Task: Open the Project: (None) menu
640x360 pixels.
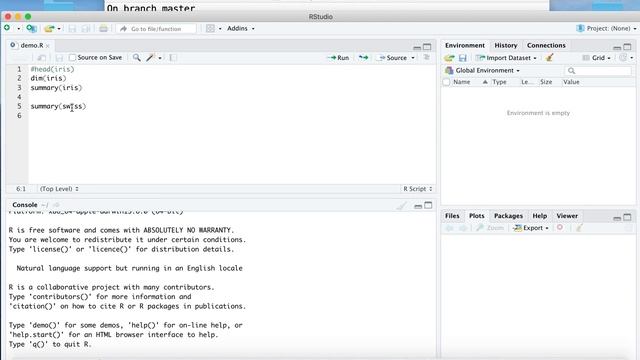Action: 606,28
